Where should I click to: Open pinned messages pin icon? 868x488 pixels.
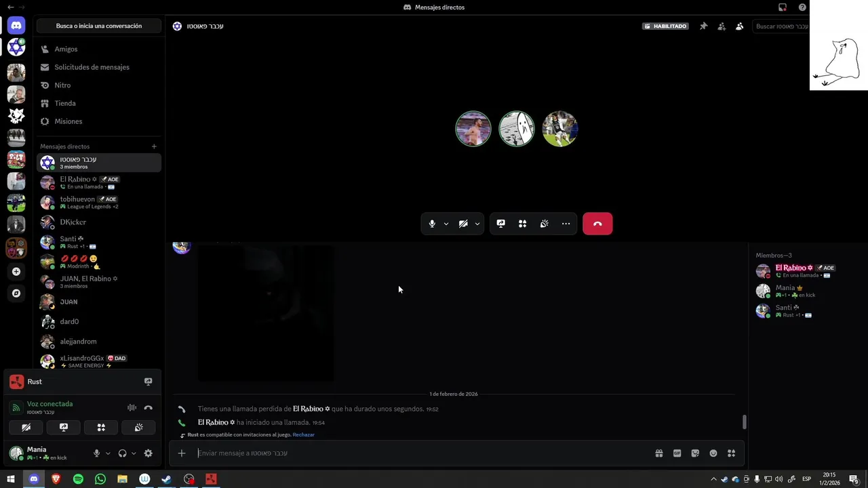tap(703, 26)
